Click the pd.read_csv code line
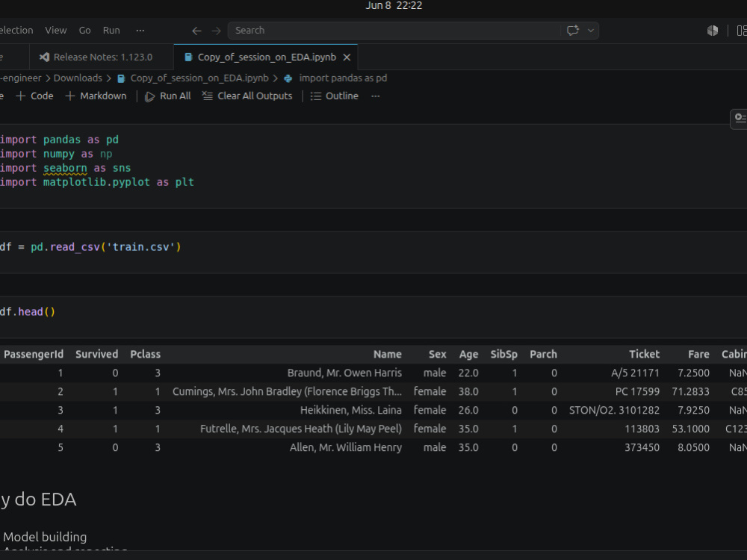This screenshot has height=560, width=747. click(x=90, y=247)
